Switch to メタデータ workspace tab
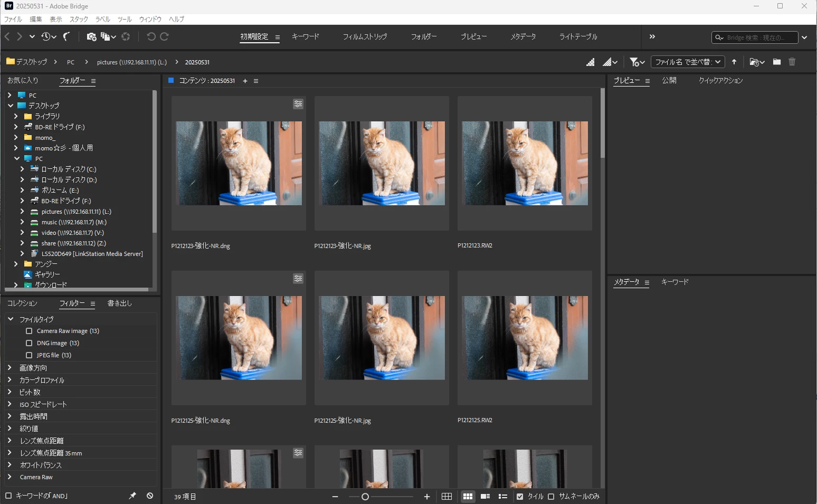817x504 pixels. click(x=523, y=36)
